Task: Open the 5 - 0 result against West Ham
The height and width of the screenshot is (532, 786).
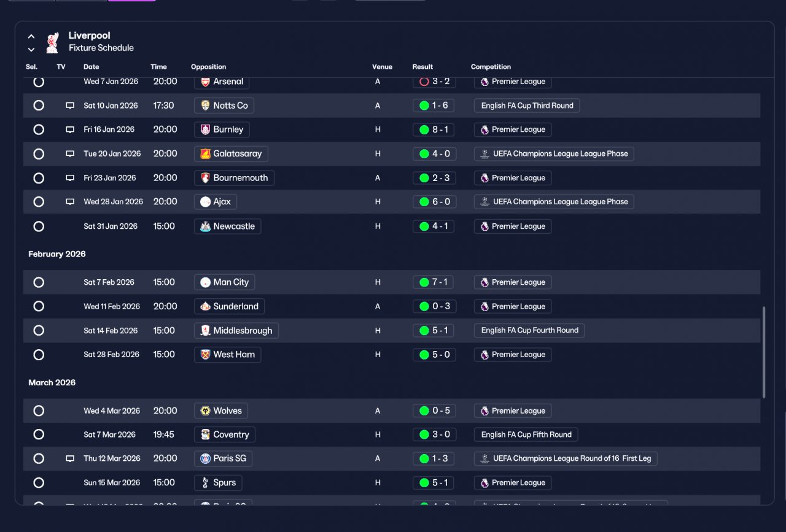Action: pyautogui.click(x=434, y=355)
